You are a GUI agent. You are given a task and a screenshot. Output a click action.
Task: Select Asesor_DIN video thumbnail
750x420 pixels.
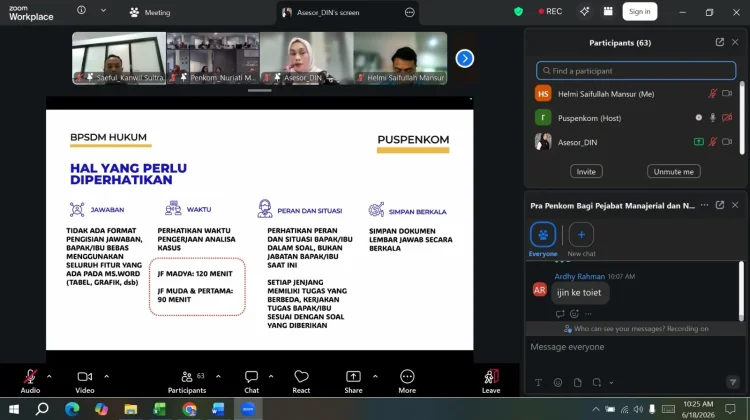click(307, 58)
